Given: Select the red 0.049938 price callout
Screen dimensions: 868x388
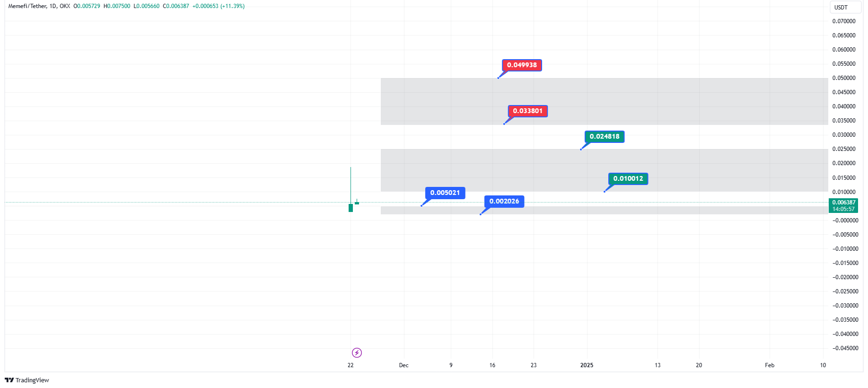Looking at the screenshot, I should 522,65.
